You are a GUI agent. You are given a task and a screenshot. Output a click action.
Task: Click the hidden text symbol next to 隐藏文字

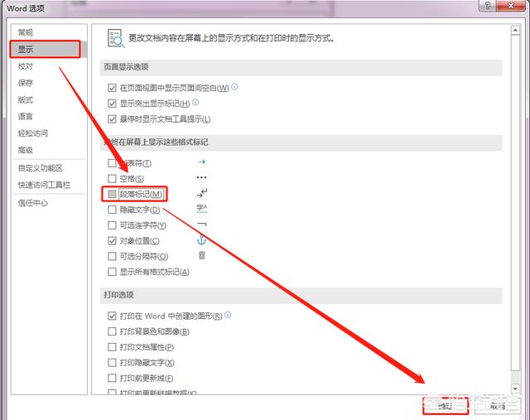(x=202, y=209)
